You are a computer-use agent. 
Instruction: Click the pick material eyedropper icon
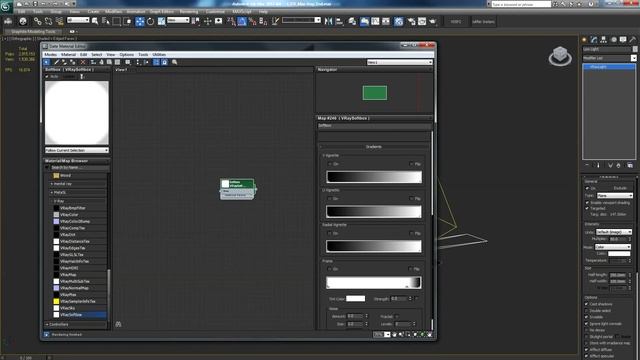pos(56,62)
